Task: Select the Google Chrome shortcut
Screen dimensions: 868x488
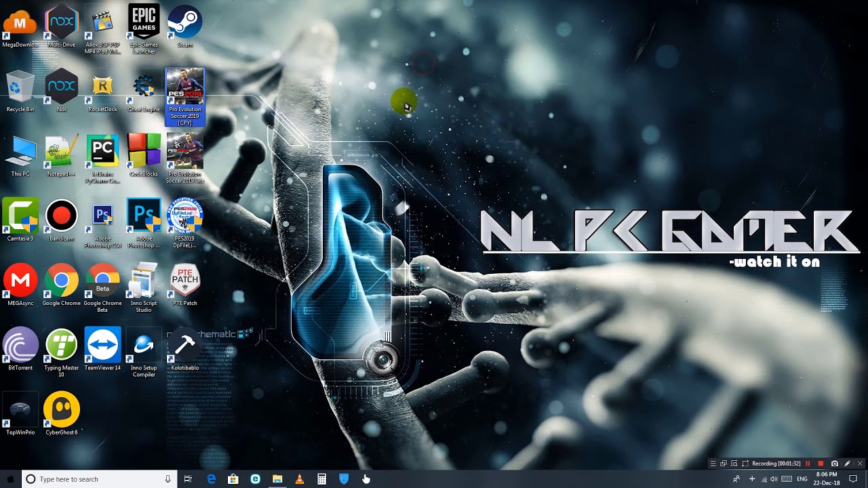Action: [x=62, y=285]
